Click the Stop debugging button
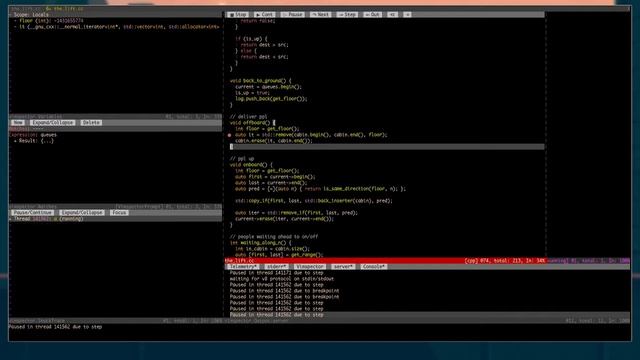The height and width of the screenshot is (360, 640). click(238, 14)
